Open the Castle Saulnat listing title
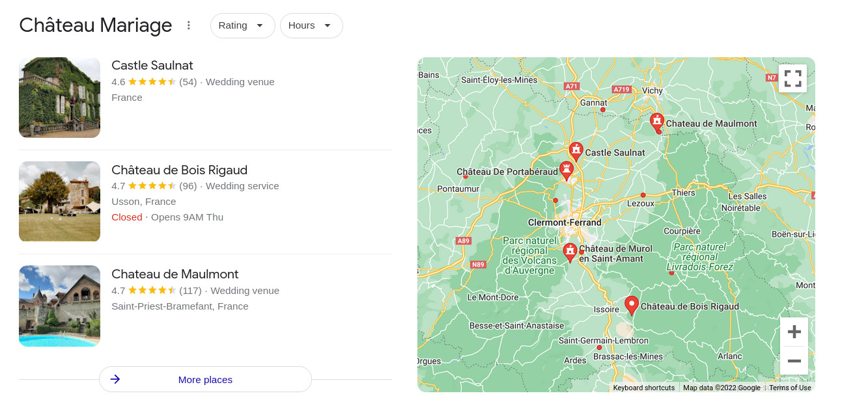The image size is (868, 400). pos(152,65)
